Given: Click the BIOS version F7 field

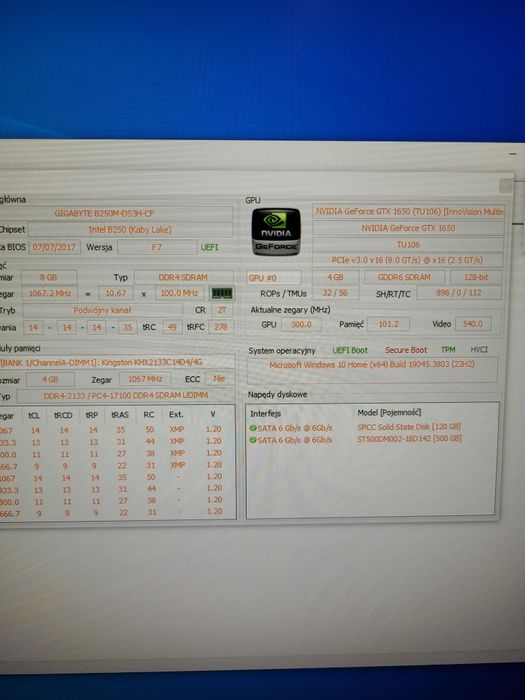Looking at the screenshot, I should click(x=157, y=247).
